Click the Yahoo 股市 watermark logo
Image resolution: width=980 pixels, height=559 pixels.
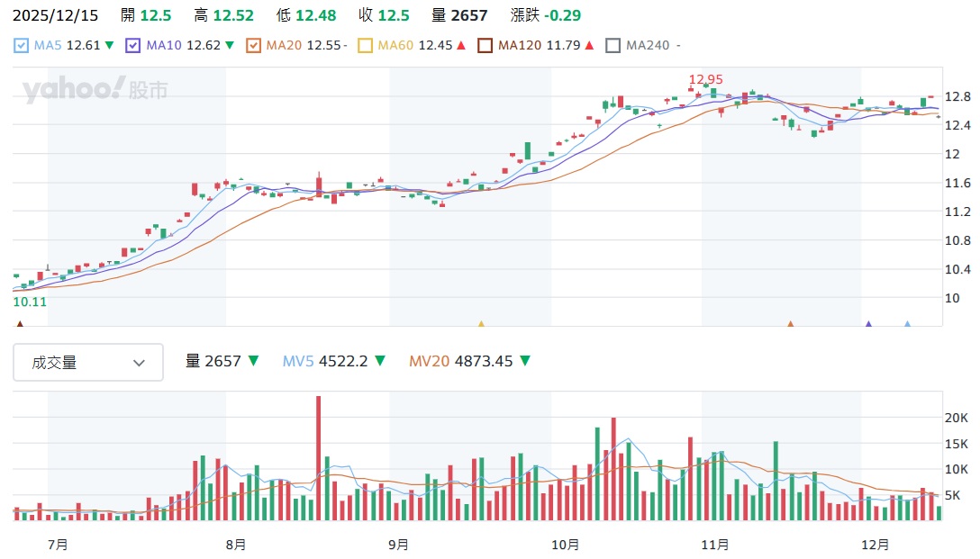pyautogui.click(x=95, y=89)
